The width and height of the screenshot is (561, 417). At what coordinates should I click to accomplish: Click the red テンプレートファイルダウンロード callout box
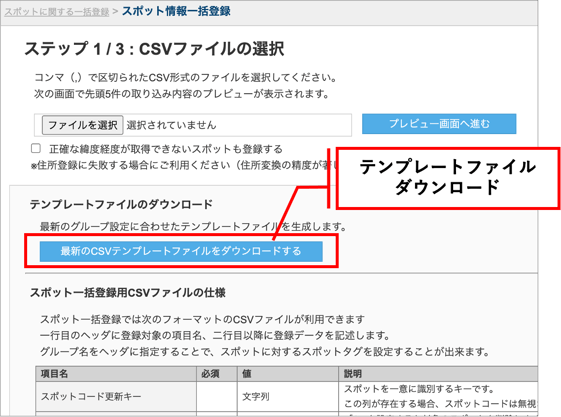448,178
